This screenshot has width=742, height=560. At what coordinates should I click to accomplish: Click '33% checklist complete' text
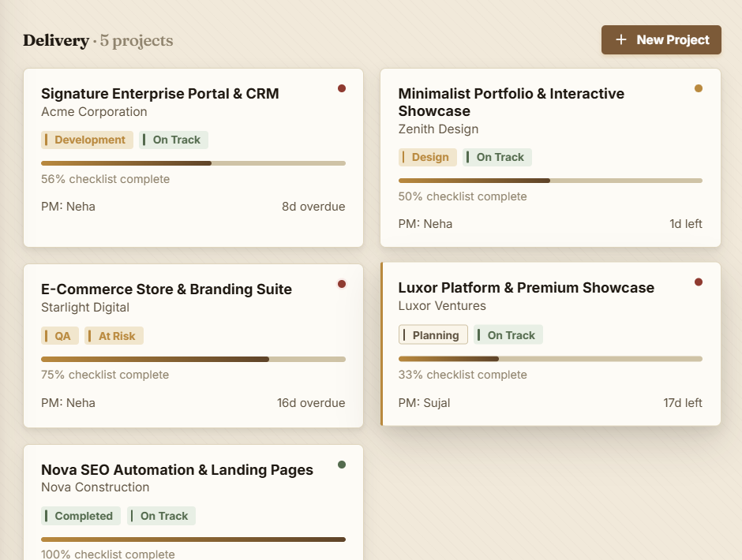[x=463, y=375]
